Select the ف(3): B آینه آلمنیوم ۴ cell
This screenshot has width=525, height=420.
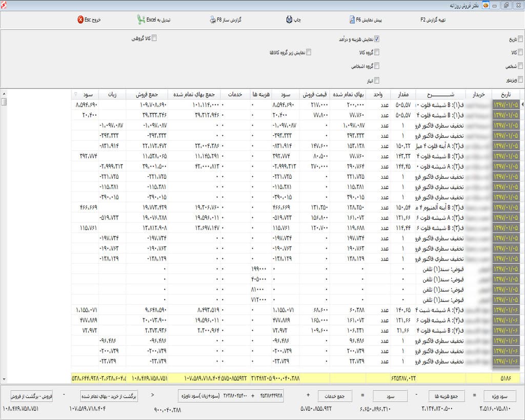click(440, 207)
